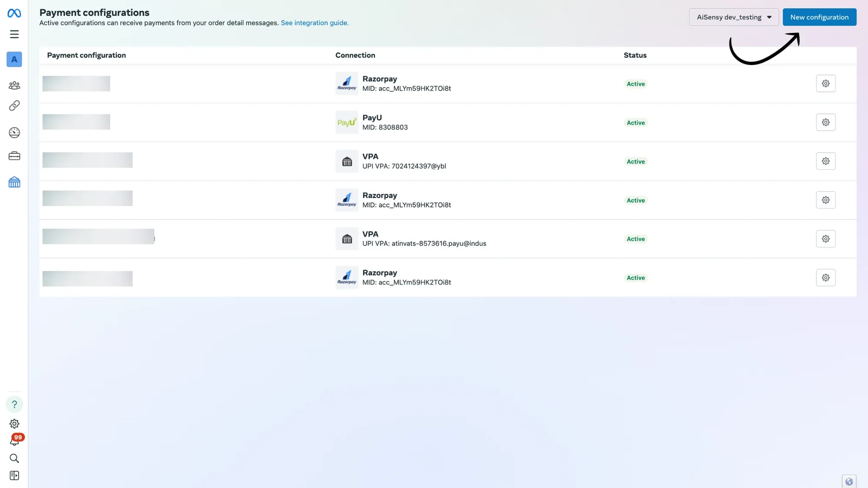Collapse the sidebar using the bottom panel icon

click(14, 475)
